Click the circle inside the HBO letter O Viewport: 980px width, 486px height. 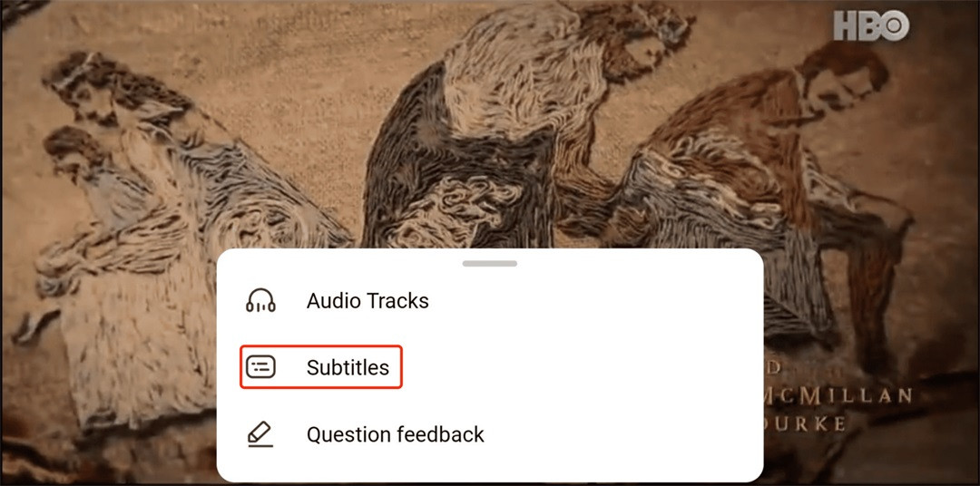tap(897, 25)
